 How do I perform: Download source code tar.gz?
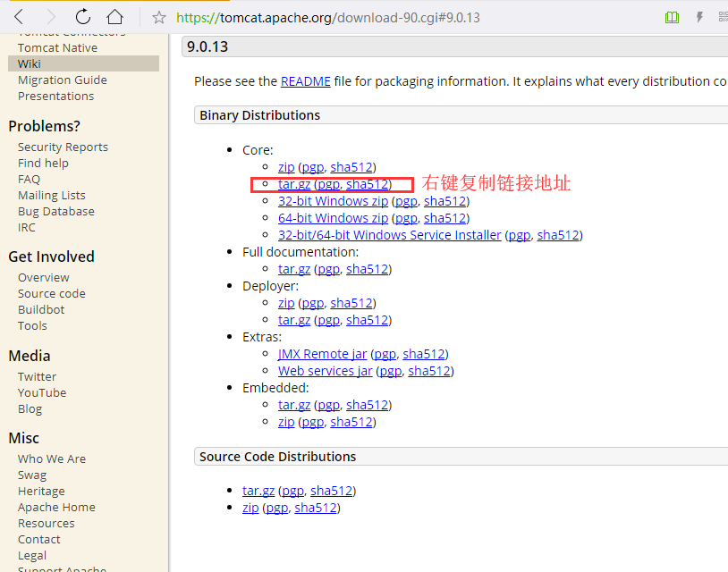[258, 491]
